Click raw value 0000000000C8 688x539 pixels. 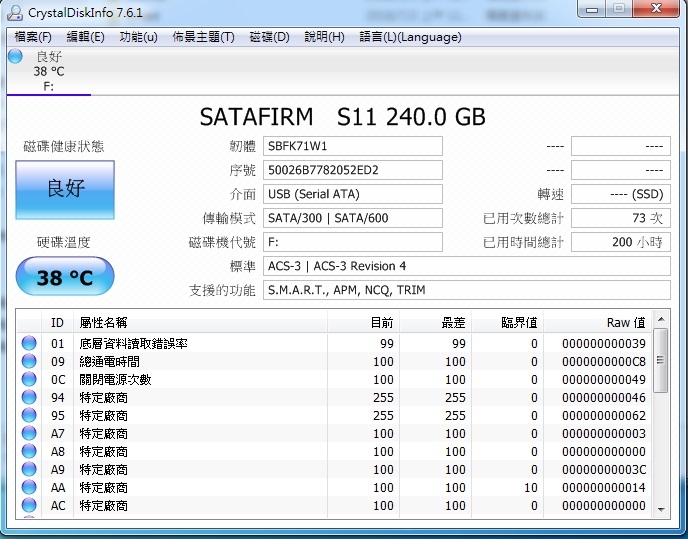tap(604, 362)
